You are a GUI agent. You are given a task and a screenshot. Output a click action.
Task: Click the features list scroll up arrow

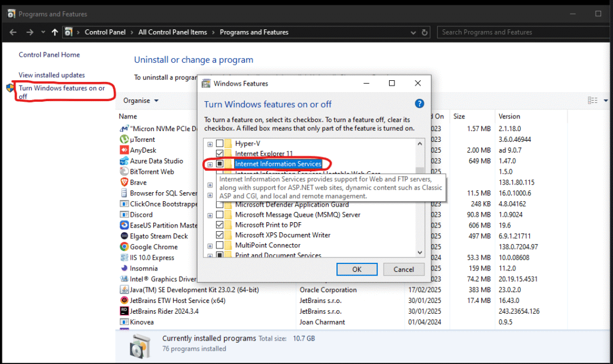[420, 144]
